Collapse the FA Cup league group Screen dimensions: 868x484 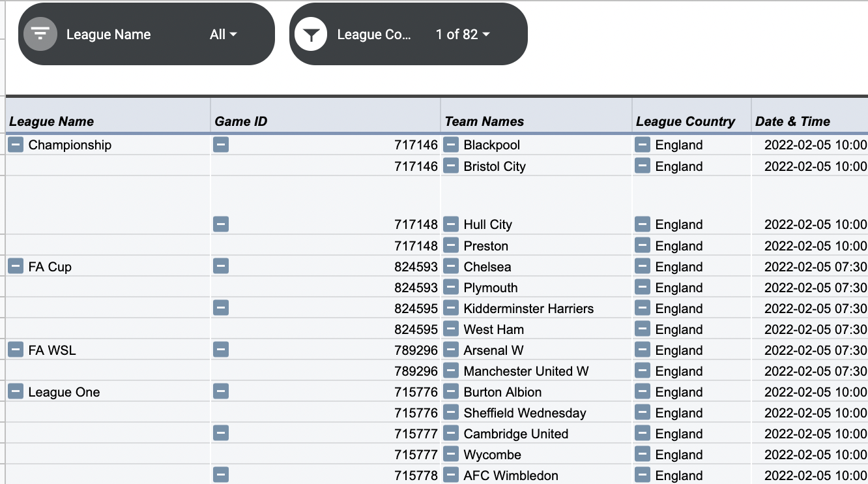point(16,266)
